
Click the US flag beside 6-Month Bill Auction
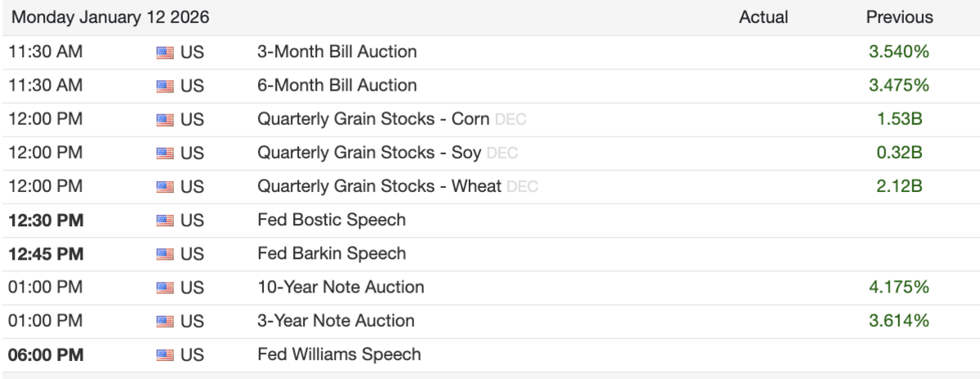[164, 86]
